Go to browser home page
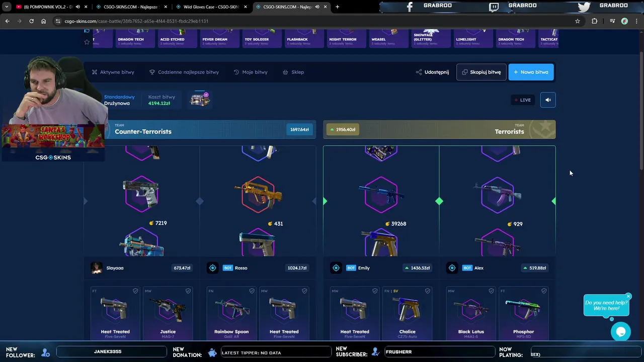Screen dimensions: 644x362 click(x=43, y=21)
